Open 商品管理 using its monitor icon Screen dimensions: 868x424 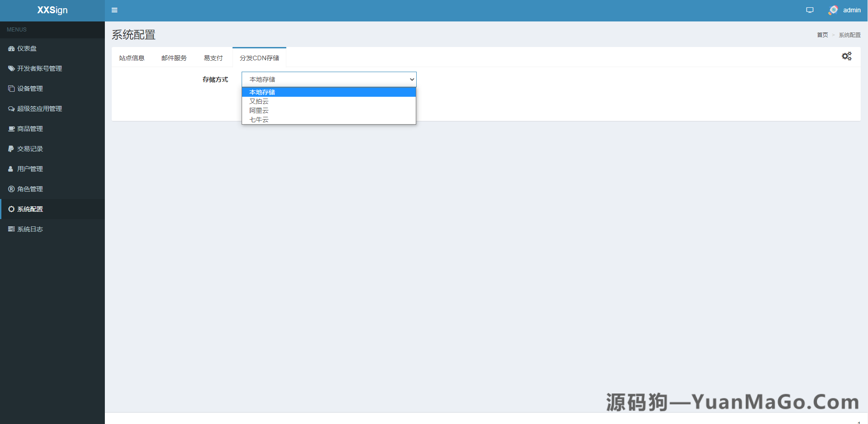pyautogui.click(x=11, y=129)
